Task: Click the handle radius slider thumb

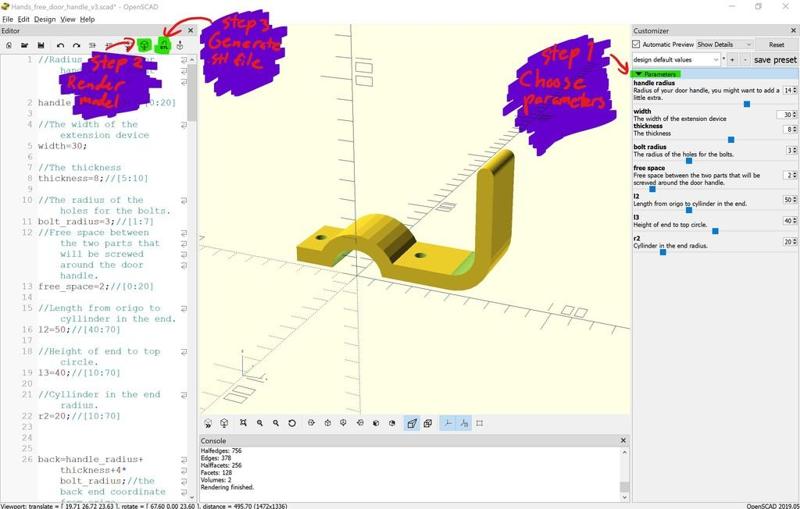Action: tap(746, 104)
